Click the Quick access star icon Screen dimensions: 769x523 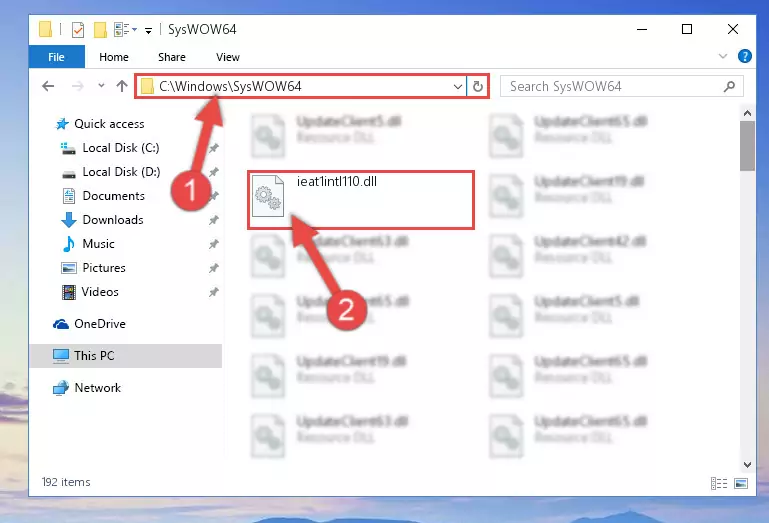point(62,124)
